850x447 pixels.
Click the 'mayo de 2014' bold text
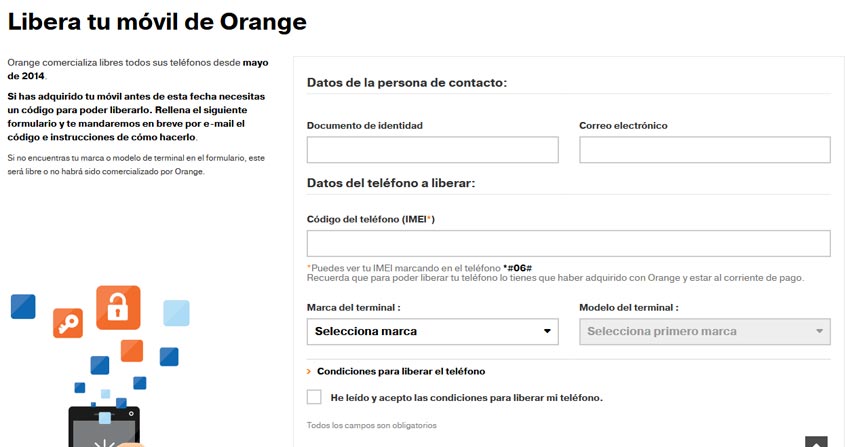point(138,69)
